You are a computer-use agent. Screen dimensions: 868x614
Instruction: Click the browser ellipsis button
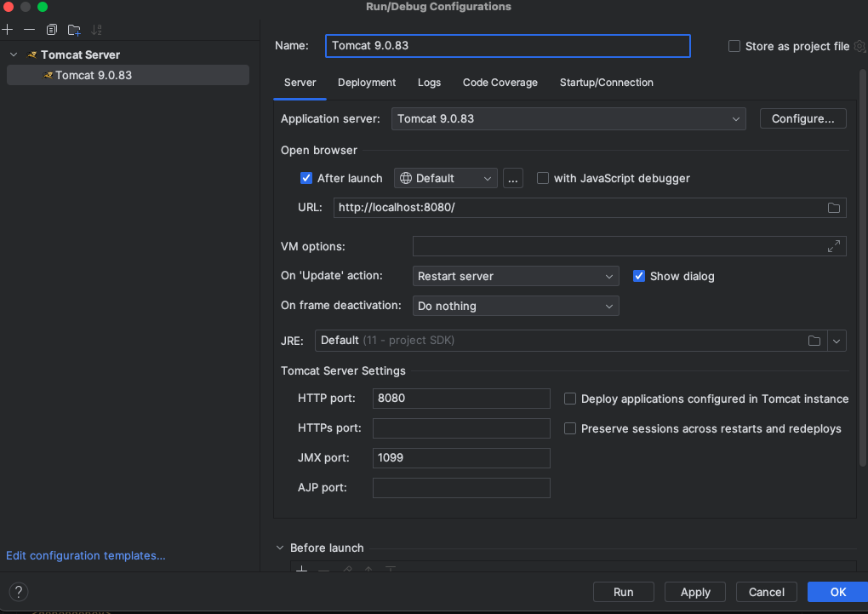512,178
